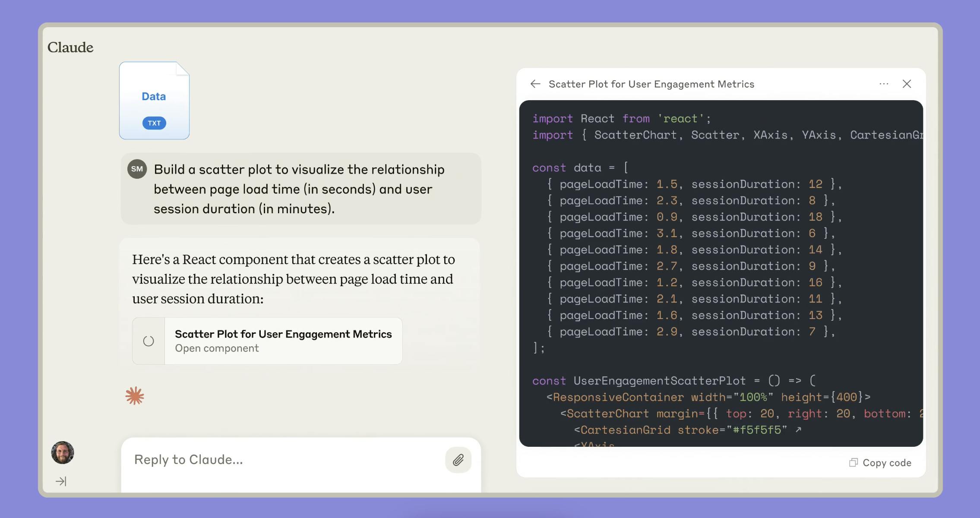This screenshot has width=980, height=518.
Task: Click the Open component subtitle text
Action: coord(217,348)
